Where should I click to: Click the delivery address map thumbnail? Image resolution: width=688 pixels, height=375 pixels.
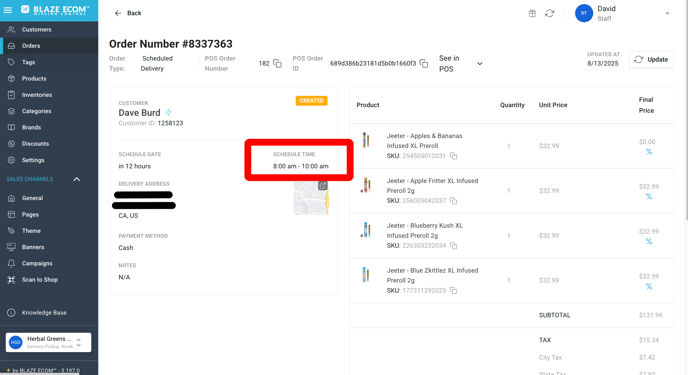(311, 198)
